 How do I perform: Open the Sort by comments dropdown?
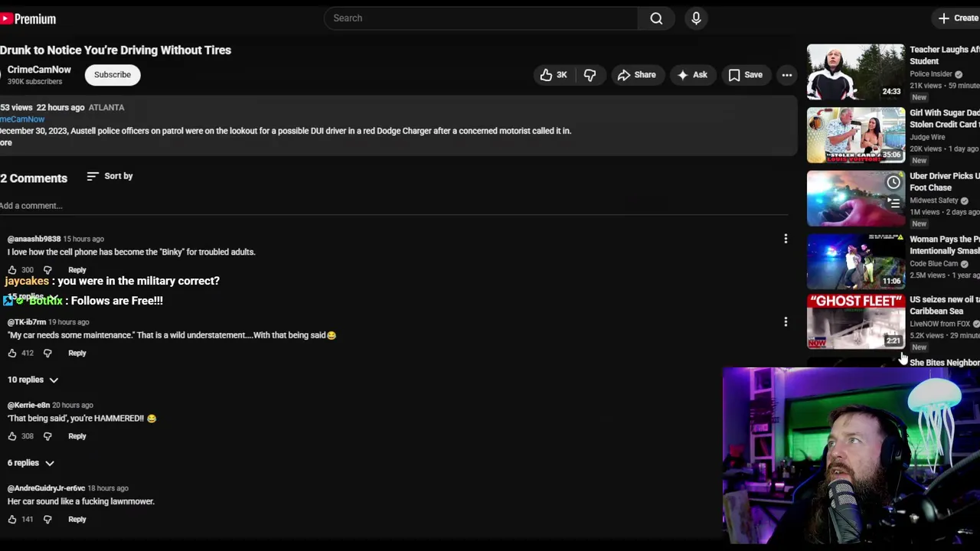(109, 176)
